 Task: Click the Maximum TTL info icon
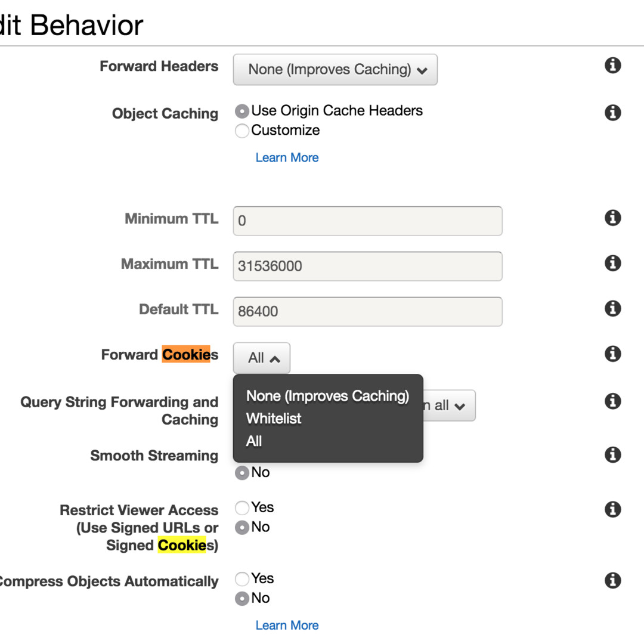click(612, 263)
